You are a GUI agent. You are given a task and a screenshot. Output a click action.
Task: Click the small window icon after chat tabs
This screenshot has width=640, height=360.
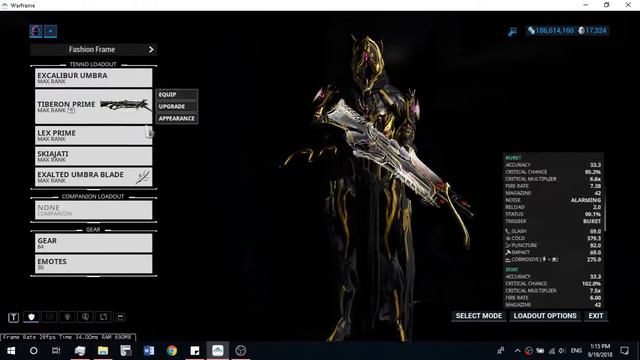coord(120,317)
